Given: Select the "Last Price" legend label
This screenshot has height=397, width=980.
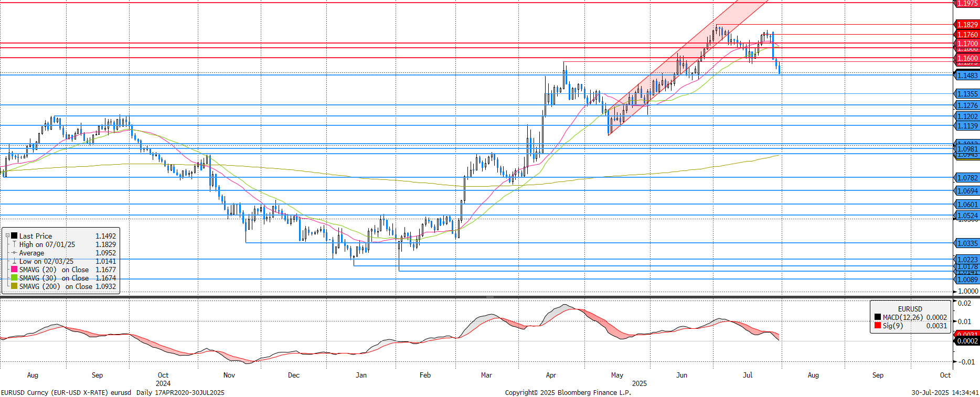Looking at the screenshot, I should (x=36, y=236).
